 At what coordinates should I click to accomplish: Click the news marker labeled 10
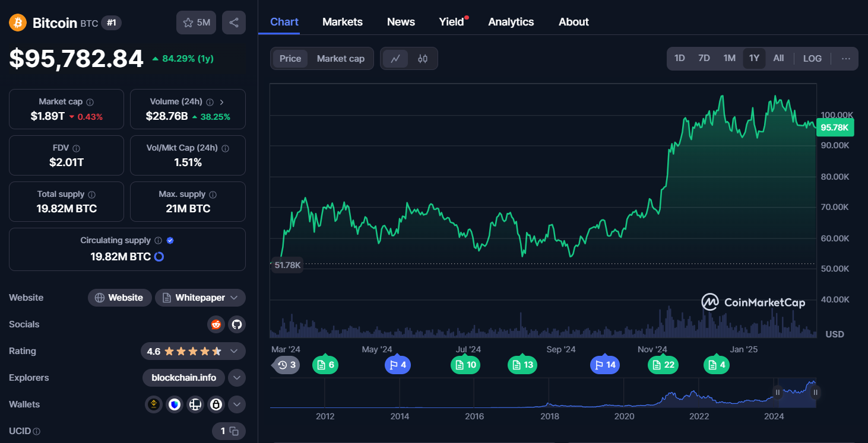[465, 365]
